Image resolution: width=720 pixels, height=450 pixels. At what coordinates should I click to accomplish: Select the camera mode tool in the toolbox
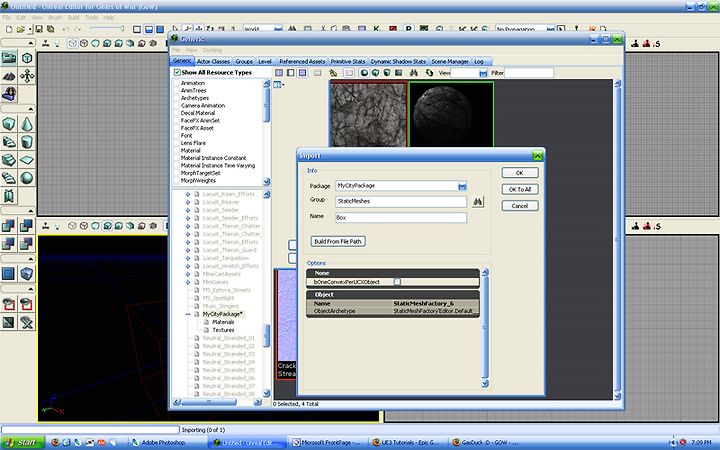9,58
